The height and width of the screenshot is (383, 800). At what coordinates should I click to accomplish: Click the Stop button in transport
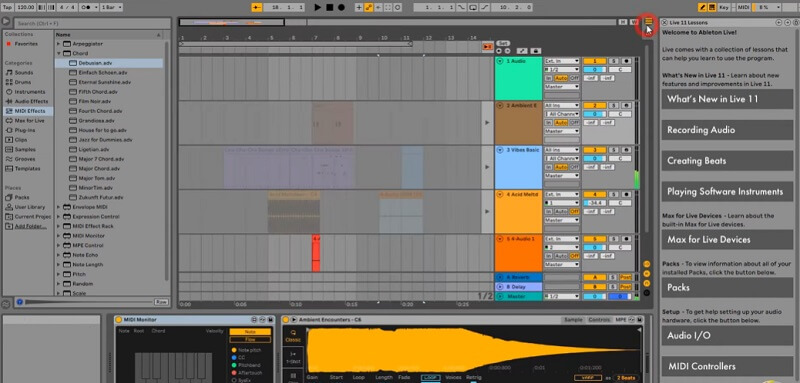coord(330,7)
